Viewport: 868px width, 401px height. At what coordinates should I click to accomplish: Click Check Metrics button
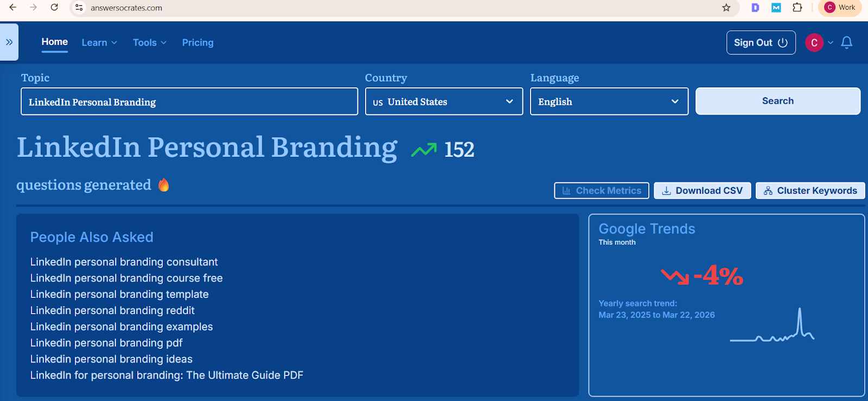pos(602,190)
